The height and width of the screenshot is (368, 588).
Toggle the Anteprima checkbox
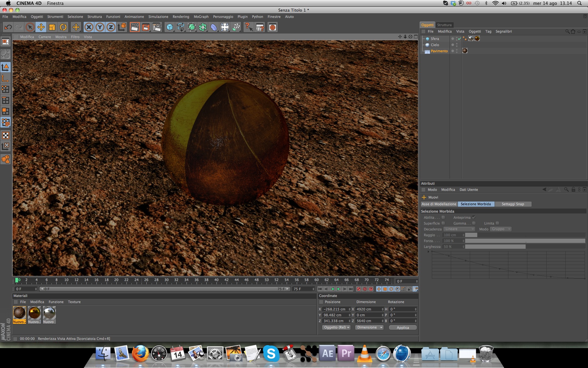click(474, 217)
